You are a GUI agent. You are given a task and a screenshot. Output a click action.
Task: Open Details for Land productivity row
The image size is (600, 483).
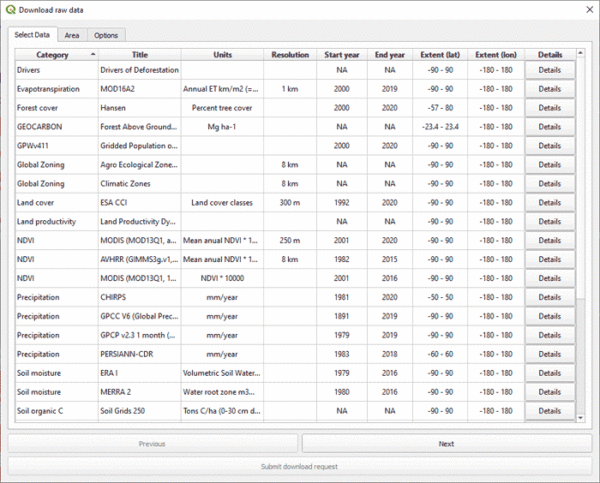[x=550, y=222]
